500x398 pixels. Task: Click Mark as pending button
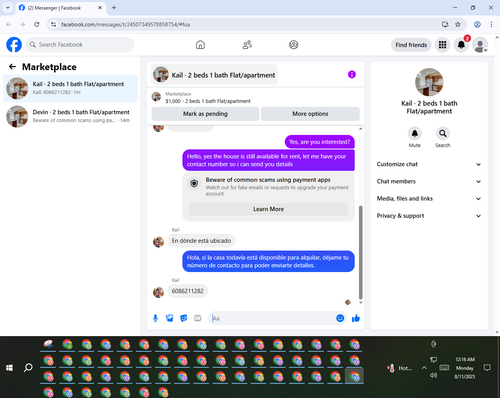click(x=205, y=114)
